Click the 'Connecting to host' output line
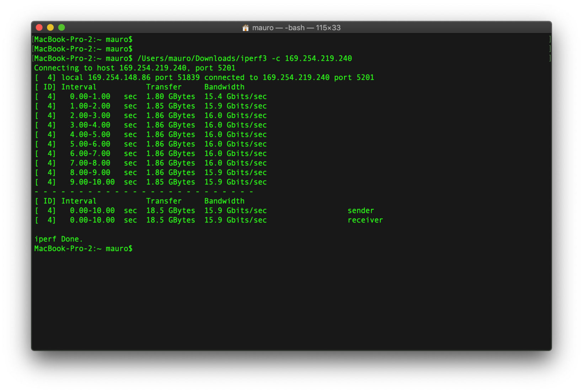 pyautogui.click(x=135, y=68)
